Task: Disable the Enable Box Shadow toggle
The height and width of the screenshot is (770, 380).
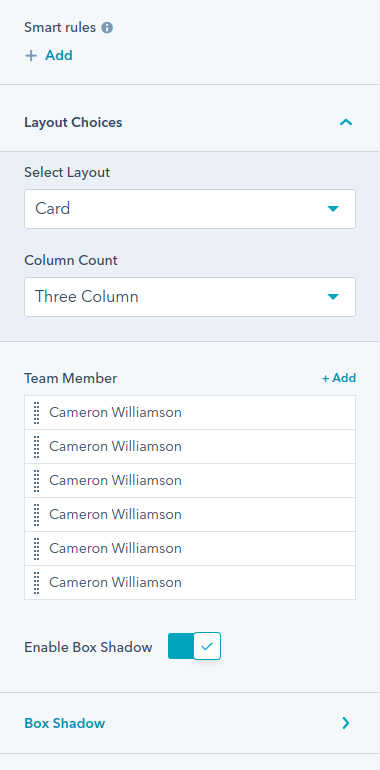Action: coord(194,646)
